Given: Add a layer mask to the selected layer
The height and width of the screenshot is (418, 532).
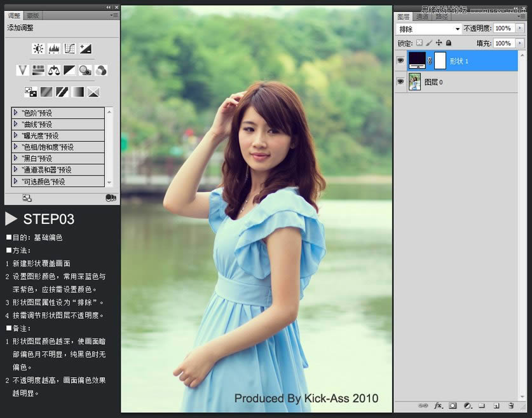Looking at the screenshot, I should [453, 405].
